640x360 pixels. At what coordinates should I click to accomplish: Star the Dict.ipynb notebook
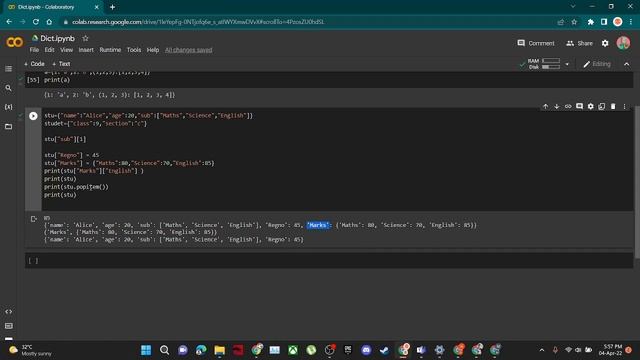(x=85, y=38)
